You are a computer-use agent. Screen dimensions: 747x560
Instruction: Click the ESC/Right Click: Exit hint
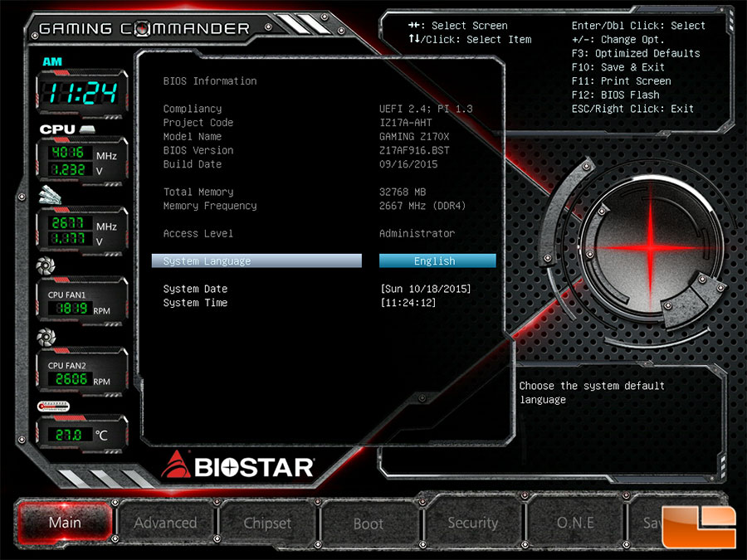click(x=632, y=109)
